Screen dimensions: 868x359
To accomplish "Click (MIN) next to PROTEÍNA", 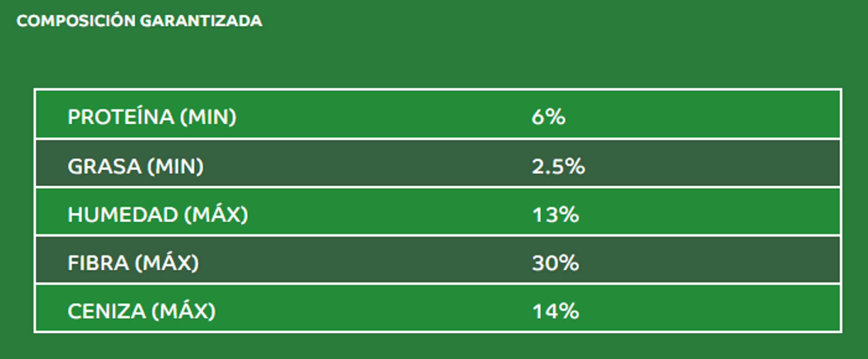I will [208, 117].
